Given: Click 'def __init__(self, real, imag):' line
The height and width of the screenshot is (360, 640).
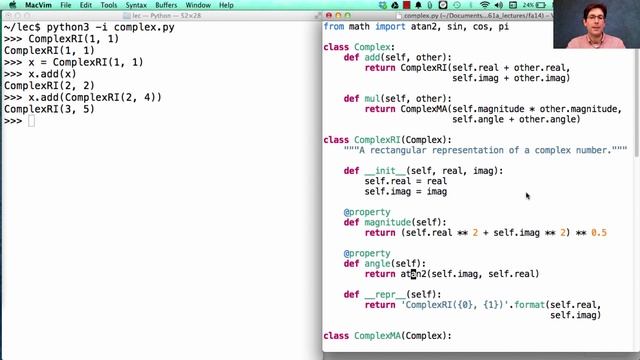Looking at the screenshot, I should coord(423,171).
